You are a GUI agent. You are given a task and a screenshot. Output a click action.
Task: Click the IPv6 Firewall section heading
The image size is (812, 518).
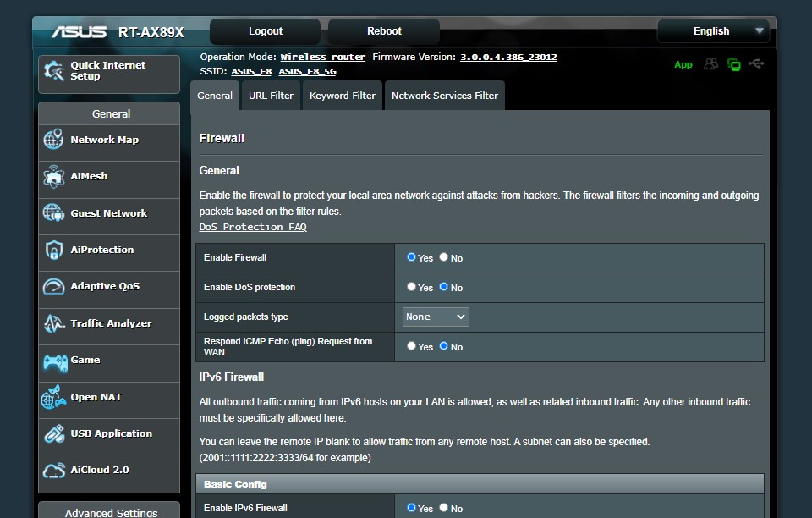(232, 377)
